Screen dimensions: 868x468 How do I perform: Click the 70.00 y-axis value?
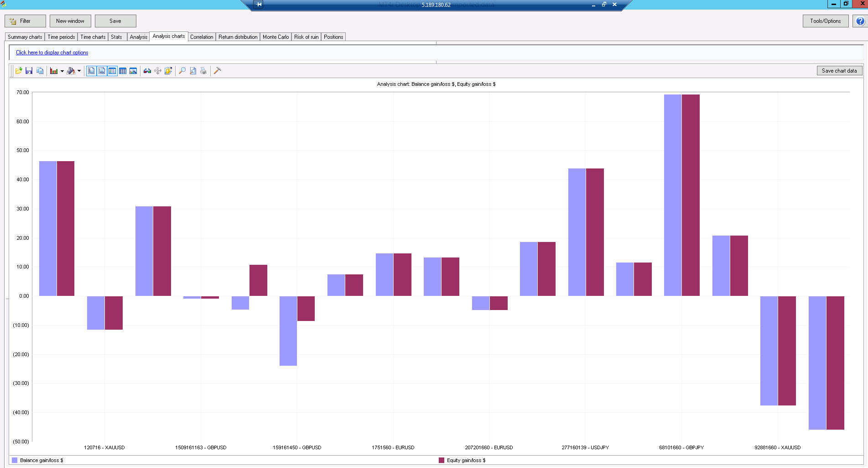(23, 92)
